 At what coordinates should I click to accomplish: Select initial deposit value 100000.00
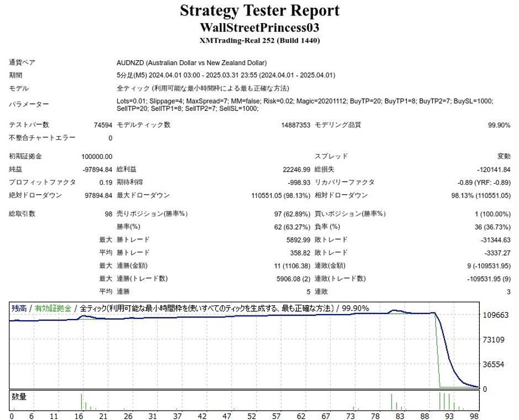click(97, 157)
